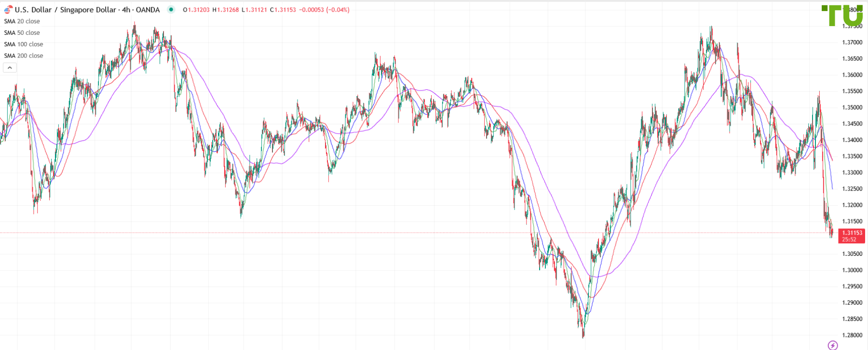The height and width of the screenshot is (350, 868).
Task: Select the SMA 50 close indicator legend
Action: click(22, 33)
